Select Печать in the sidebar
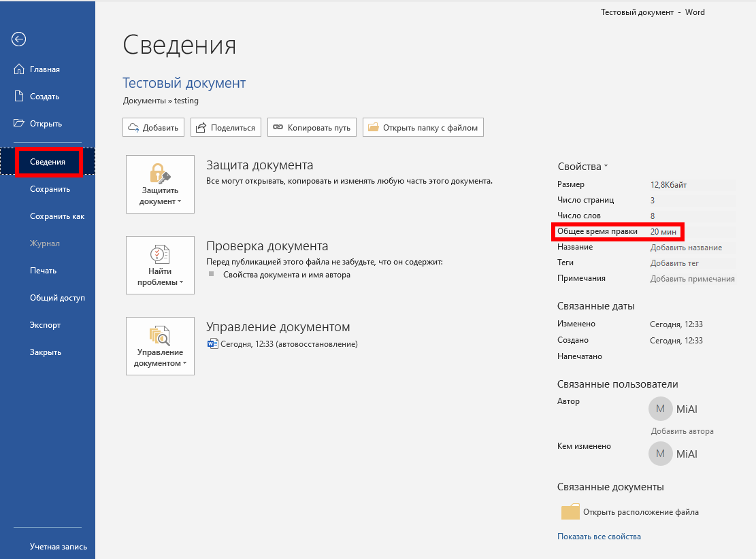Viewport: 756px width, 559px height. point(43,271)
